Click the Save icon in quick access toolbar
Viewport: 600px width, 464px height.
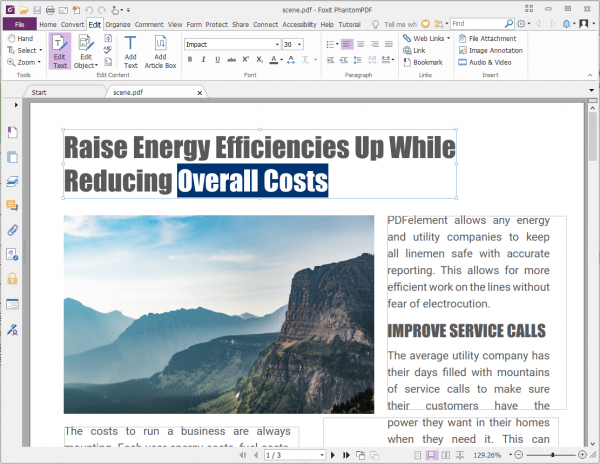click(x=37, y=10)
